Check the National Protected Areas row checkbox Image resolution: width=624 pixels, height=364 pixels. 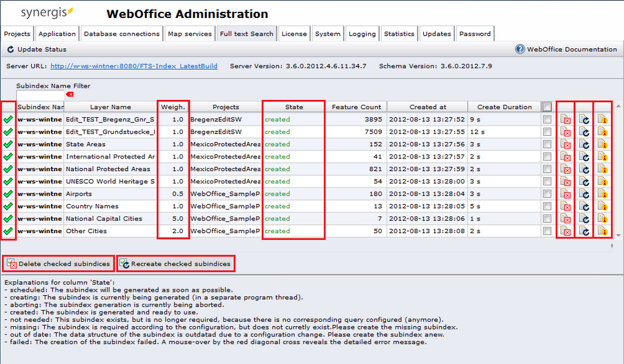(x=547, y=170)
